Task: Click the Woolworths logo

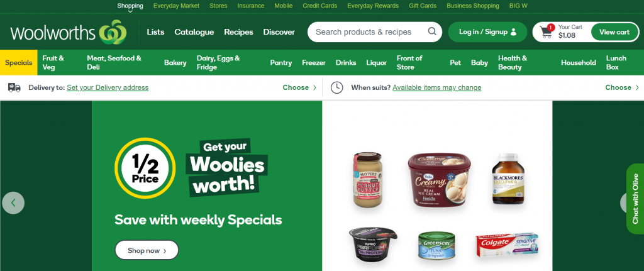Action: (x=68, y=32)
